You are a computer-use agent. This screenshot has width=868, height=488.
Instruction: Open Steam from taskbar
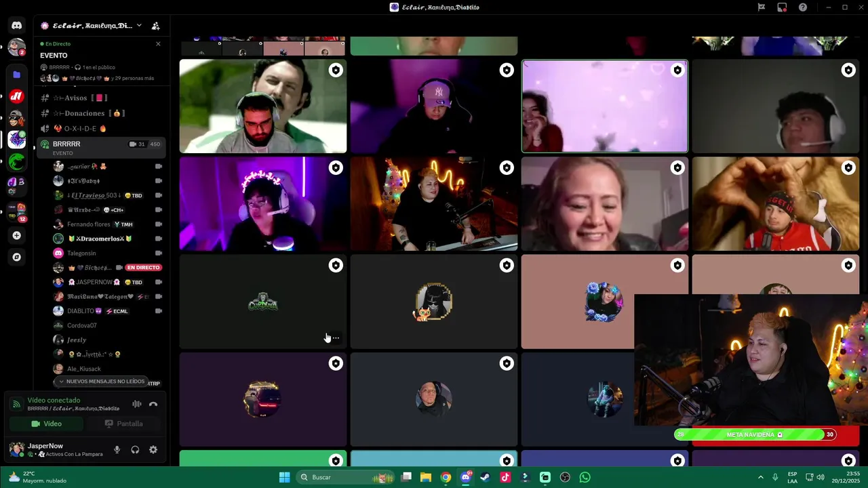(x=485, y=477)
